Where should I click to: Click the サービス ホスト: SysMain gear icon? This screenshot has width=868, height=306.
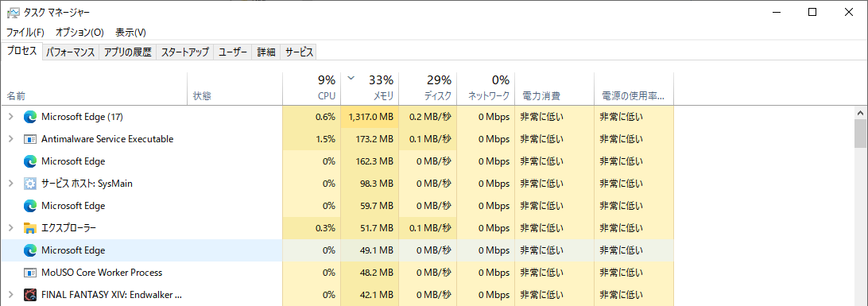tap(30, 183)
